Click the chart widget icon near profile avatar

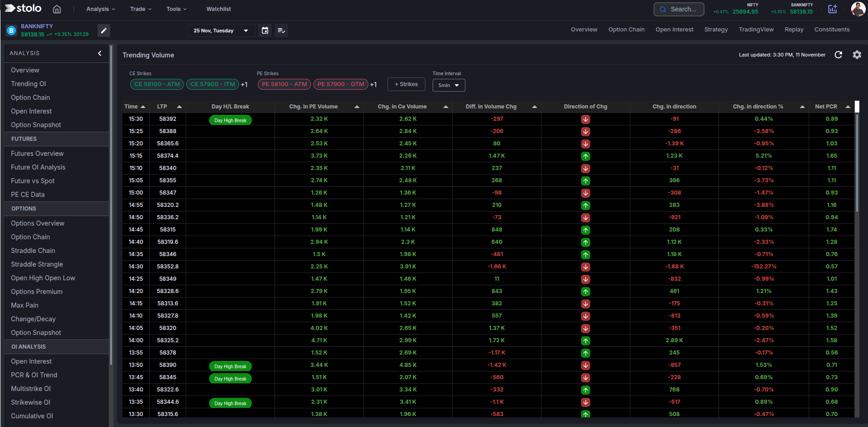coord(832,9)
